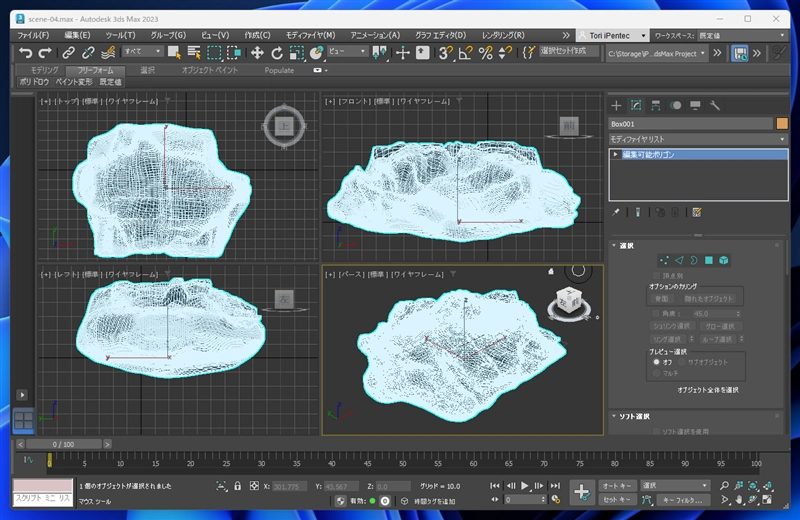Click the オート キー button
This screenshot has height=520, width=800.
617,485
